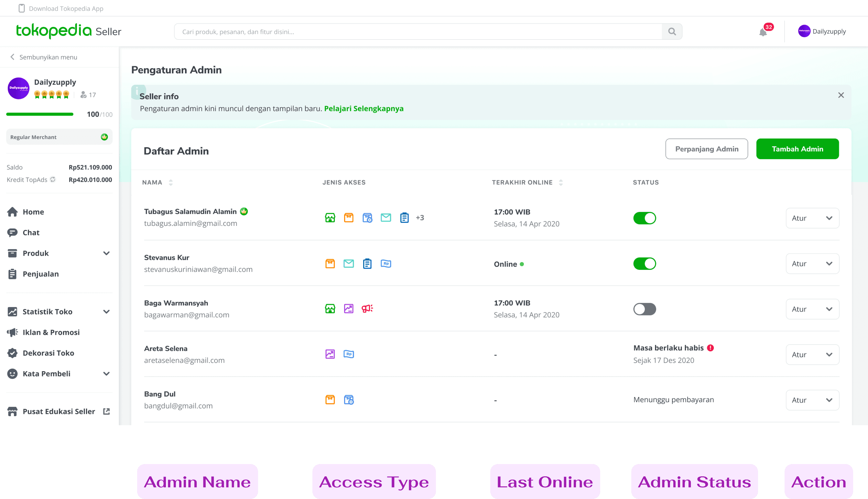Click Stevanus Kur's mail access icon
868x499 pixels.
[x=349, y=263]
